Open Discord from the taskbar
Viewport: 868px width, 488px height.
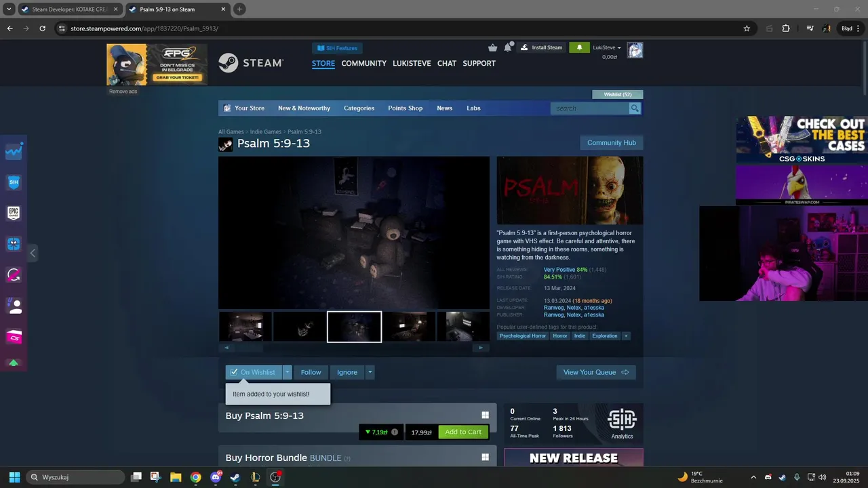point(216,477)
